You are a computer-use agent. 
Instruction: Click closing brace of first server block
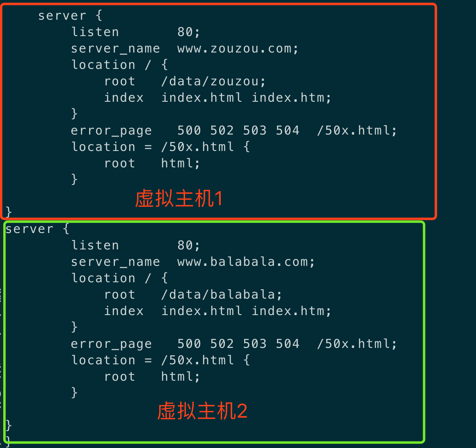(x=9, y=212)
